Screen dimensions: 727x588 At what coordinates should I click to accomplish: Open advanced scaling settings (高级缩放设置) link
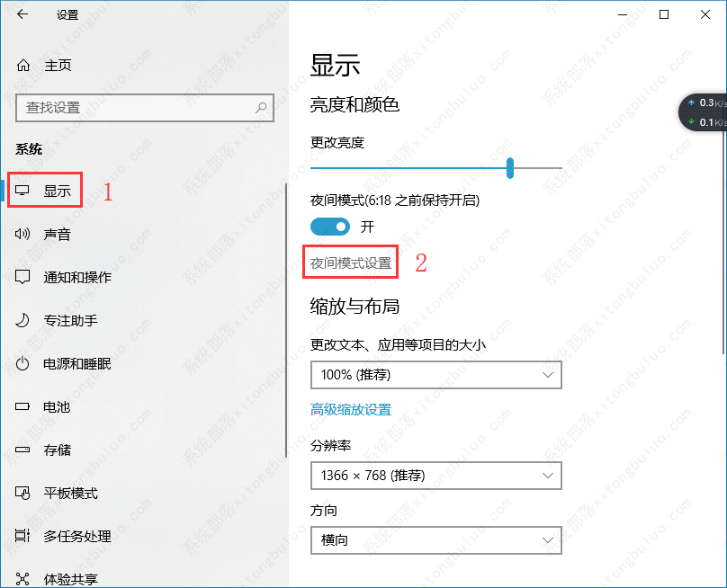point(351,410)
